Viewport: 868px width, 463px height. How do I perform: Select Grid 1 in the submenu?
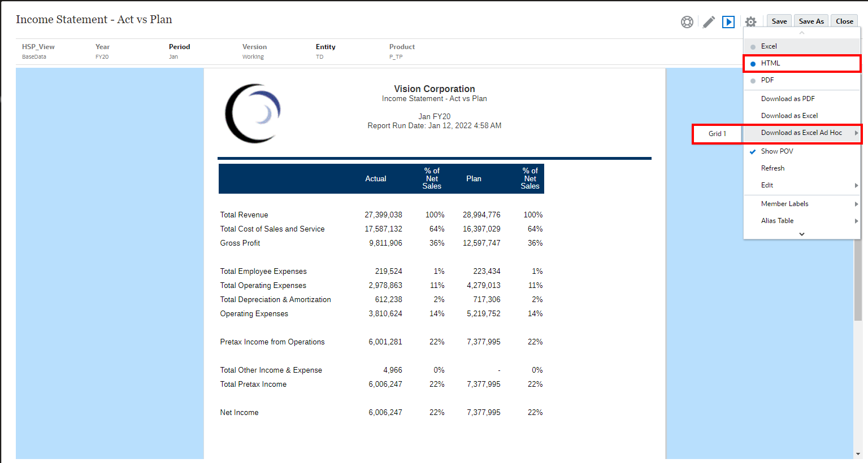pos(717,133)
